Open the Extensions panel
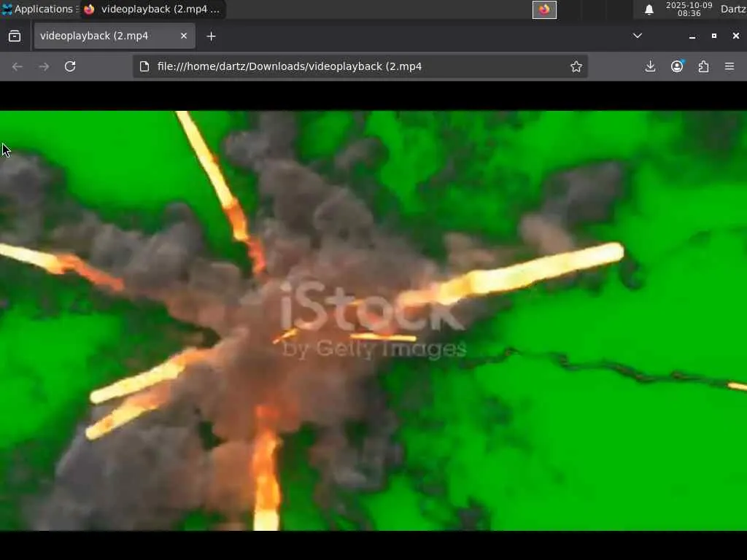This screenshot has height=560, width=747. tap(703, 66)
